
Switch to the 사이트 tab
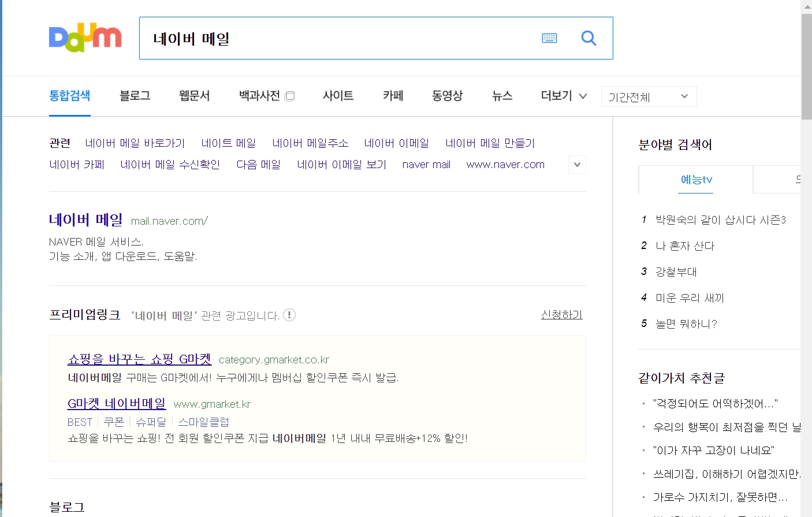point(338,96)
